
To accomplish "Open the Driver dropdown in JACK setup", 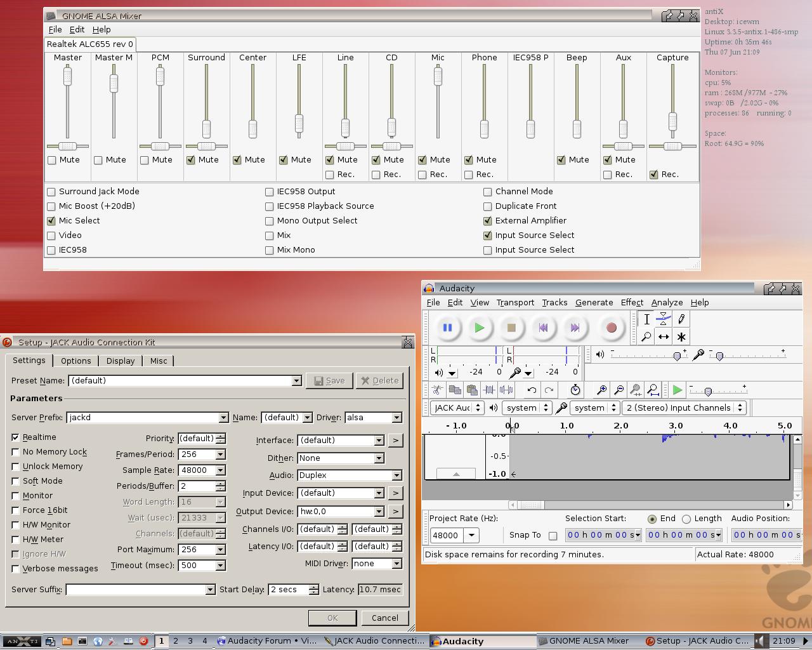I will pos(397,418).
